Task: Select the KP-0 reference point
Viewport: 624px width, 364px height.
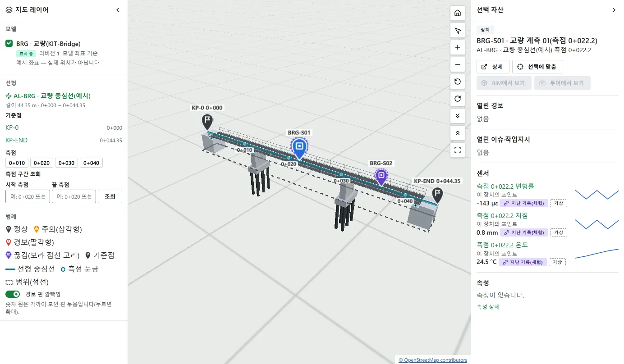Action: click(x=12, y=127)
